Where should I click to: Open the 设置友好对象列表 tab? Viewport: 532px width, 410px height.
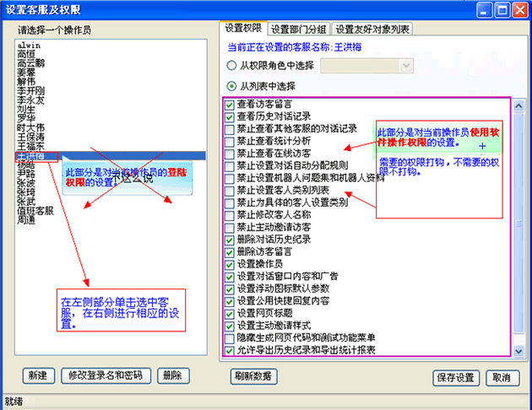(372, 29)
